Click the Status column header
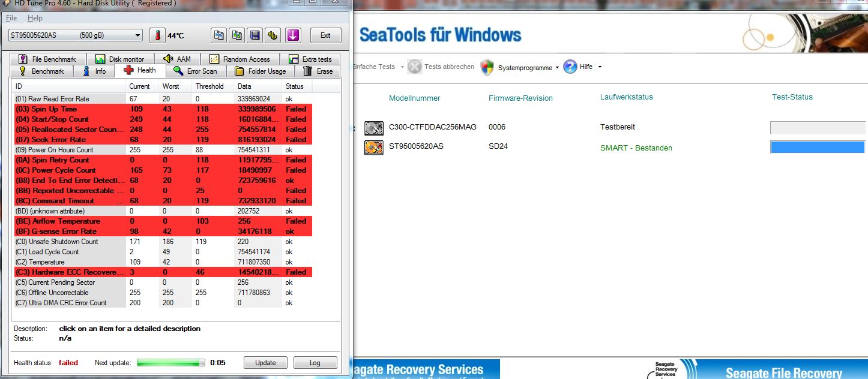Image resolution: width=868 pixels, height=379 pixels. tap(297, 86)
